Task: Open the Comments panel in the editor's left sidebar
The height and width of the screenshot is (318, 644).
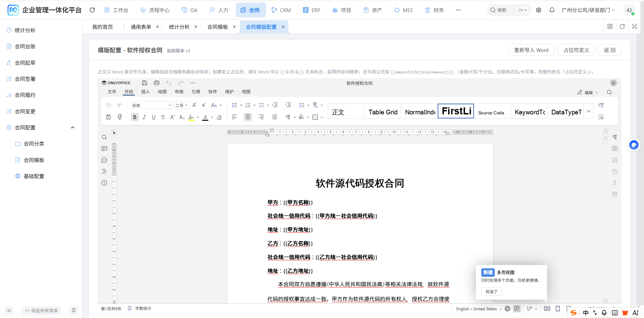Action: (104, 149)
